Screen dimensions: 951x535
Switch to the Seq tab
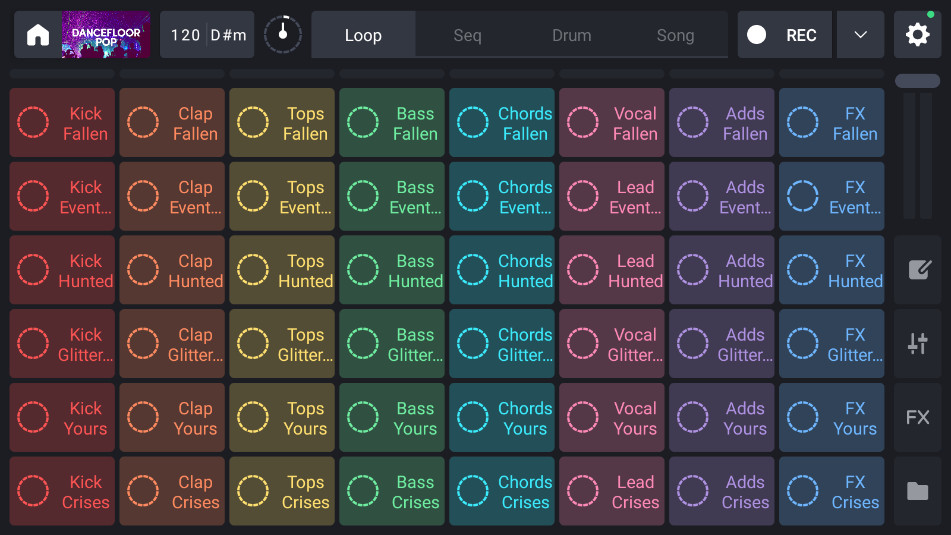[x=468, y=35]
